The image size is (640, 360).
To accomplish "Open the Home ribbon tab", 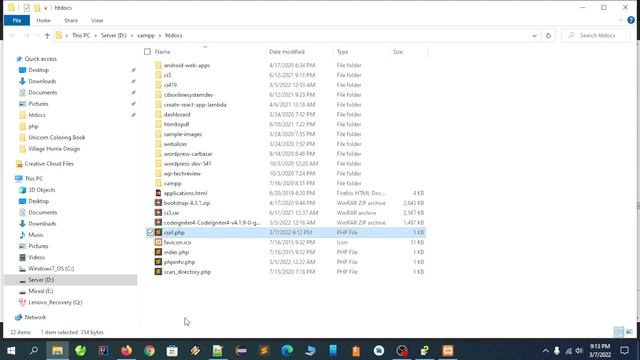I will [43, 20].
